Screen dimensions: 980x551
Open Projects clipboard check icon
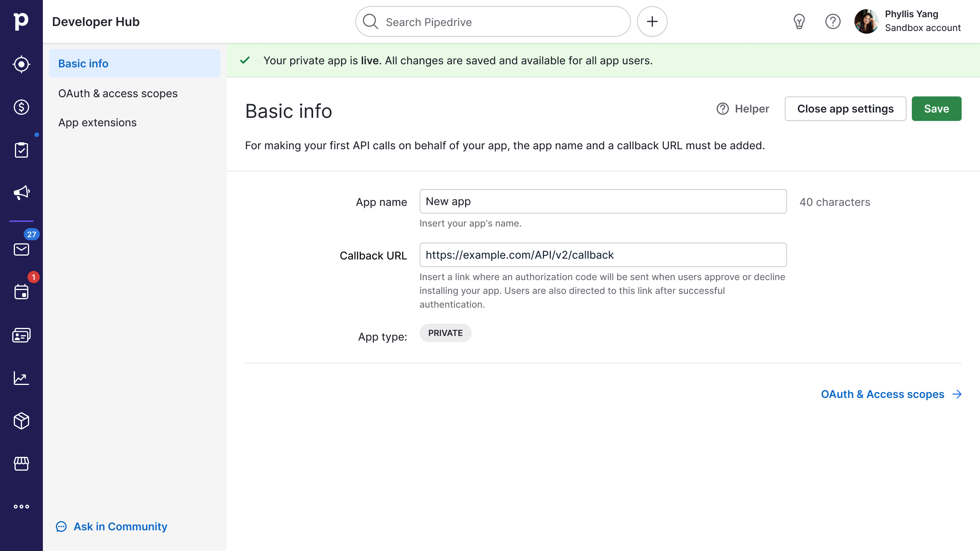[x=21, y=150]
